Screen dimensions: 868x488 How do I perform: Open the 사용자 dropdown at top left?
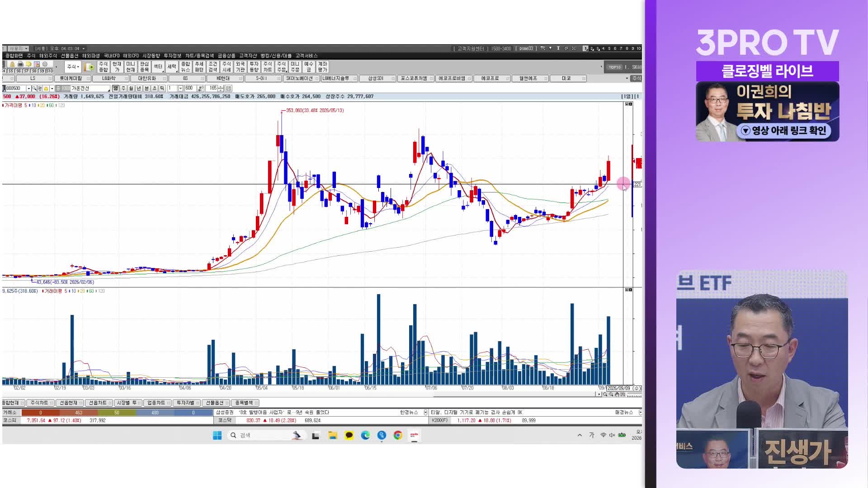(18, 48)
